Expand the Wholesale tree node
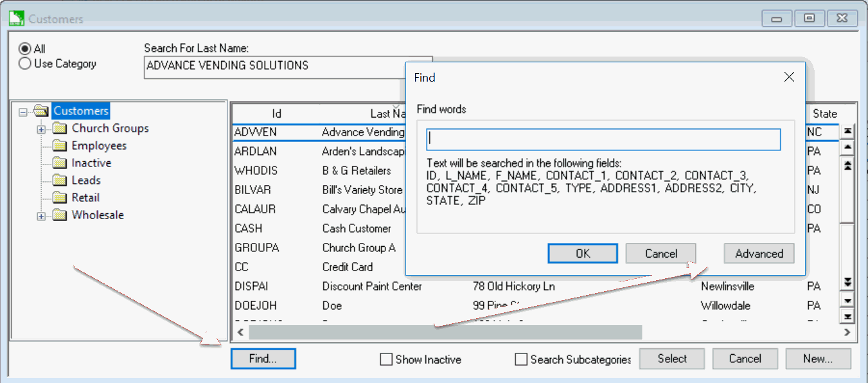 42,216
